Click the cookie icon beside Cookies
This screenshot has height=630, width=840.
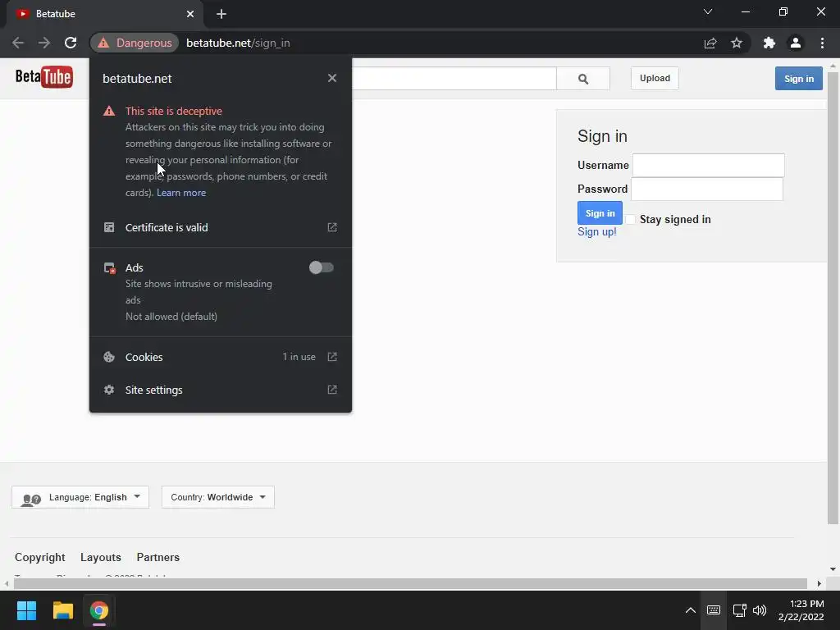pos(109,357)
